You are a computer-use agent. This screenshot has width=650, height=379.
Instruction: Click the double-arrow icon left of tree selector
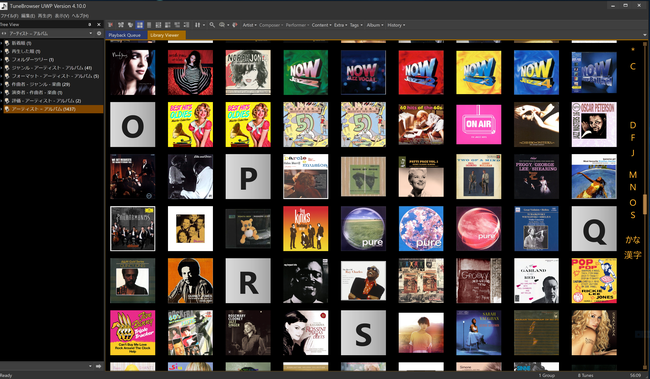pos(4,33)
